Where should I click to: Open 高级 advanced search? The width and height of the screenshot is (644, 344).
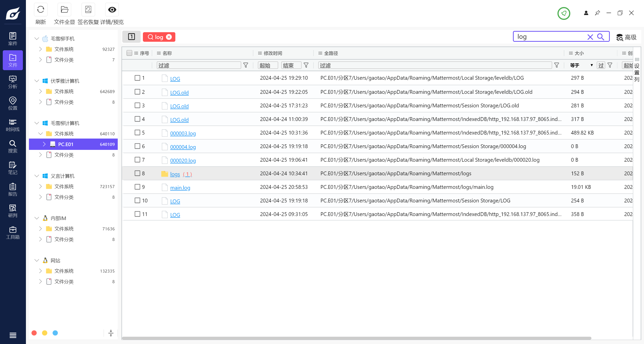[626, 37]
